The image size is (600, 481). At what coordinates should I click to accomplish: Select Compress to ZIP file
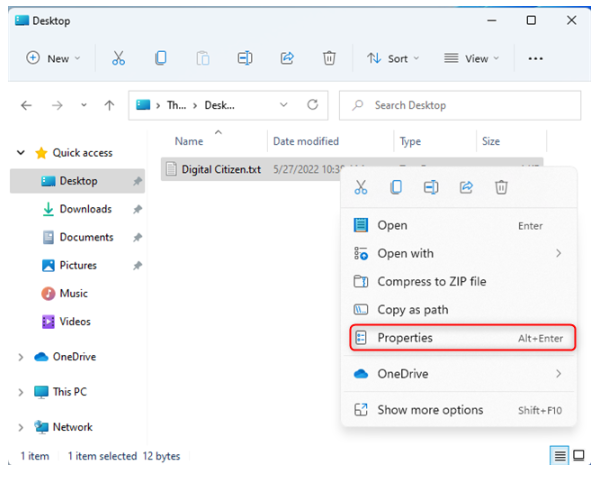[x=460, y=282]
